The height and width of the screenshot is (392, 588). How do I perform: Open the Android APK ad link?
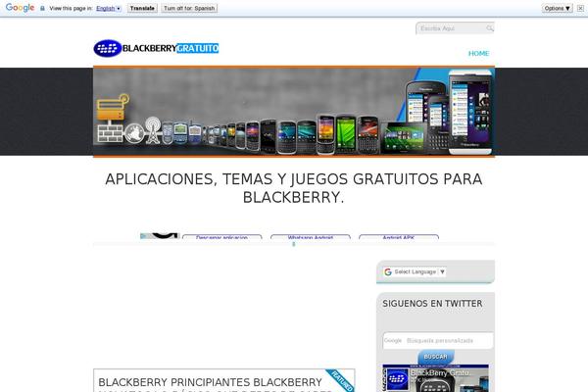click(x=399, y=237)
